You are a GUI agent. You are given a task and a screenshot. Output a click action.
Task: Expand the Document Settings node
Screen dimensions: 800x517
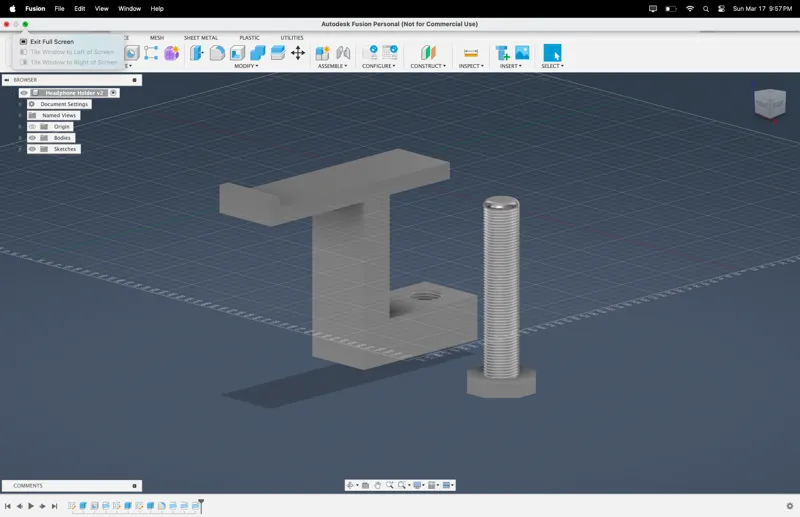20,104
